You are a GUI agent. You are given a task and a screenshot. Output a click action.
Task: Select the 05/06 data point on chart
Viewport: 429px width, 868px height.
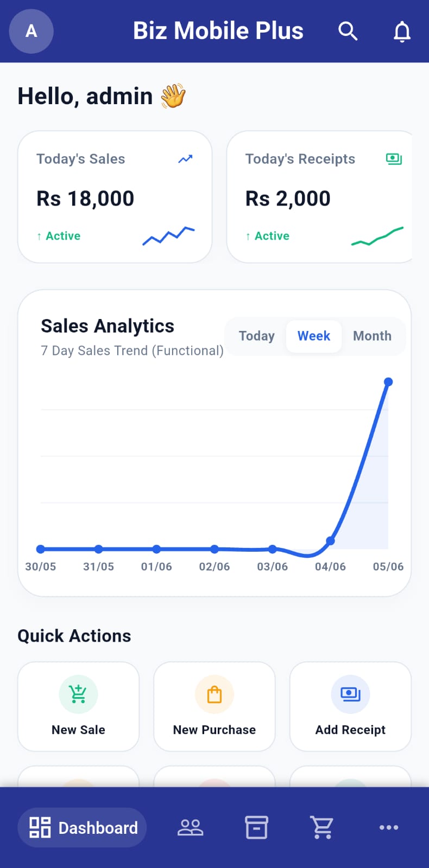click(x=388, y=382)
